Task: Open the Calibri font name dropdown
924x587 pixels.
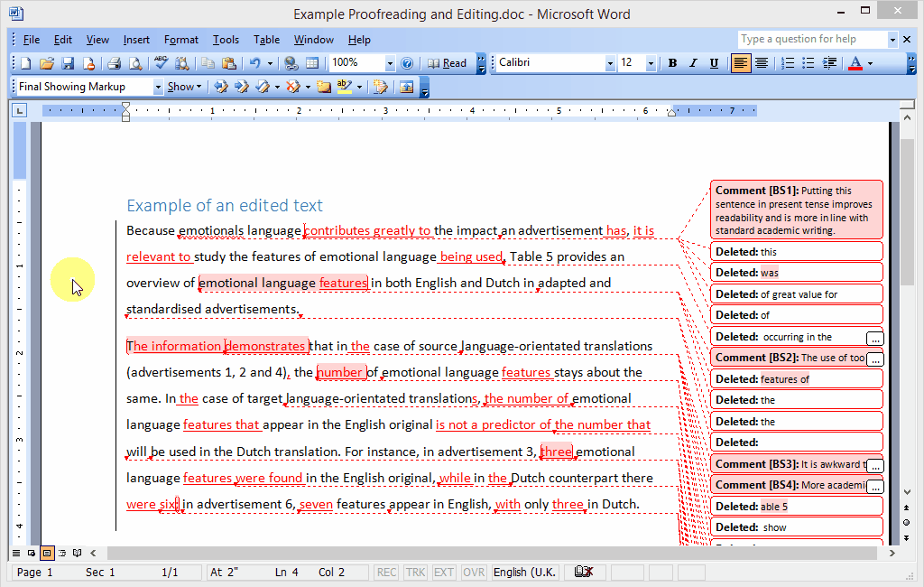Action: pos(610,63)
